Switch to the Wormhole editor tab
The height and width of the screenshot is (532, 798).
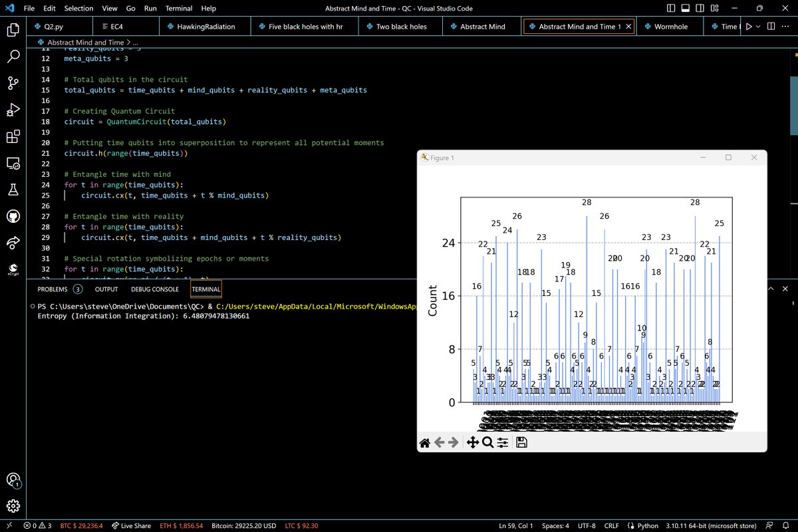coord(670,27)
